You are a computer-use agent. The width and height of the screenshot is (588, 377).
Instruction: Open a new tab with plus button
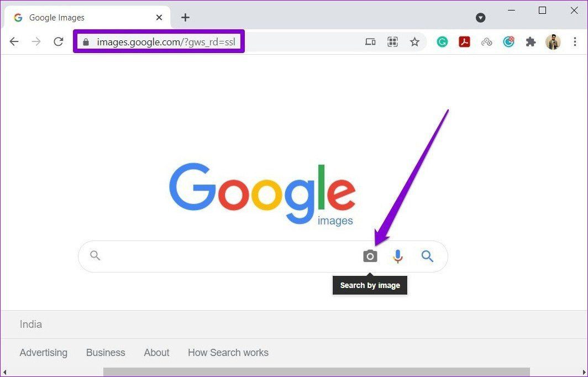point(185,18)
